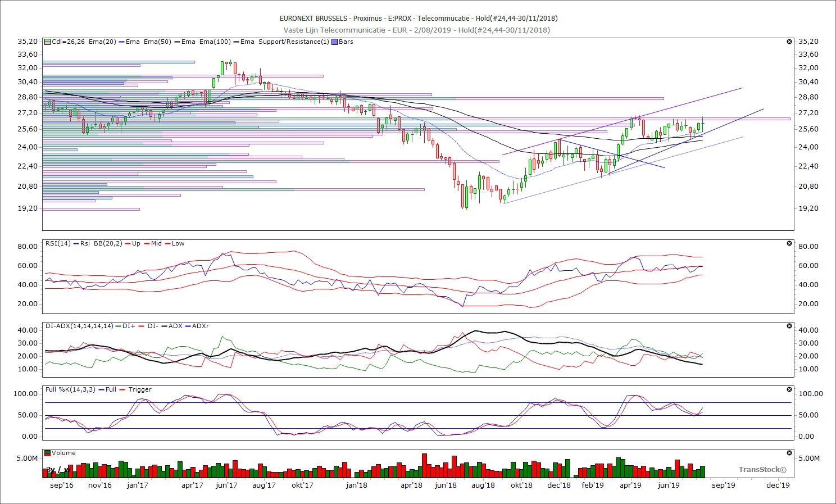Screen dimensions: 836x504
Task: Close the RSI(14) indicator panel
Action: (789, 243)
